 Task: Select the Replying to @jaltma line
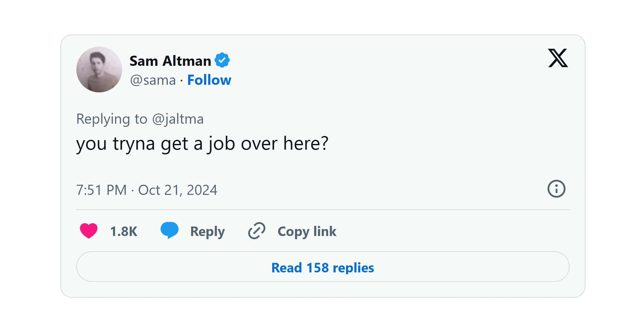tap(141, 119)
